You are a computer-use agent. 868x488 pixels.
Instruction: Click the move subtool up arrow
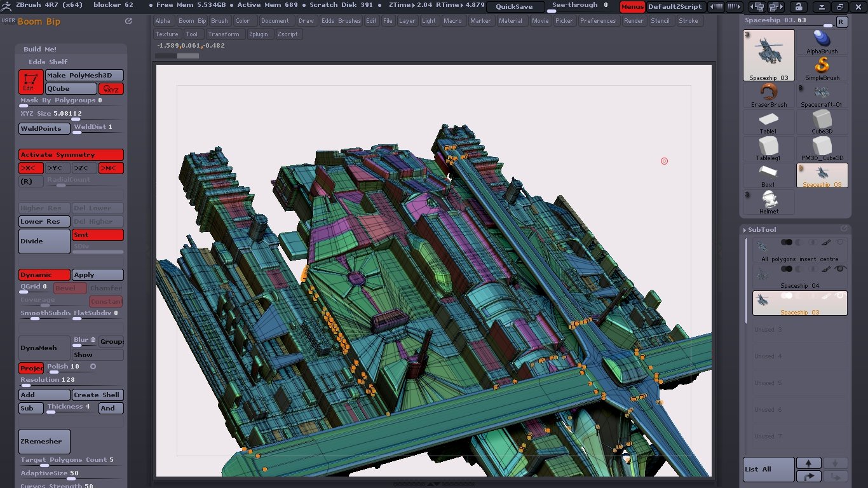point(808,463)
